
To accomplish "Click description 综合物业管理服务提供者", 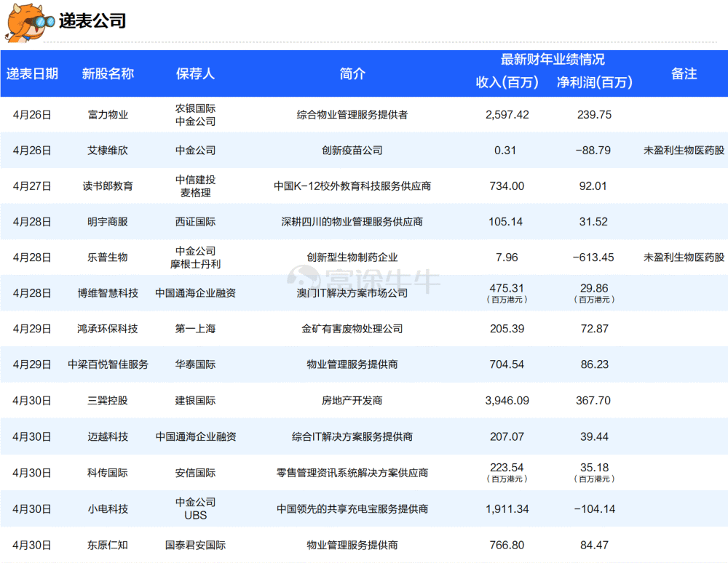I will tap(352, 114).
